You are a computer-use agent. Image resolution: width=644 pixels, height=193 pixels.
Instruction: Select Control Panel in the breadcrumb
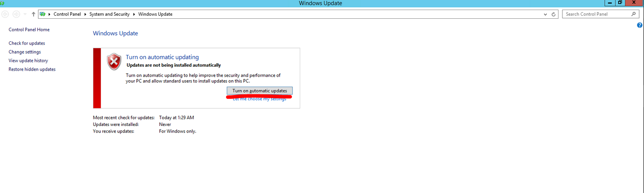(67, 14)
